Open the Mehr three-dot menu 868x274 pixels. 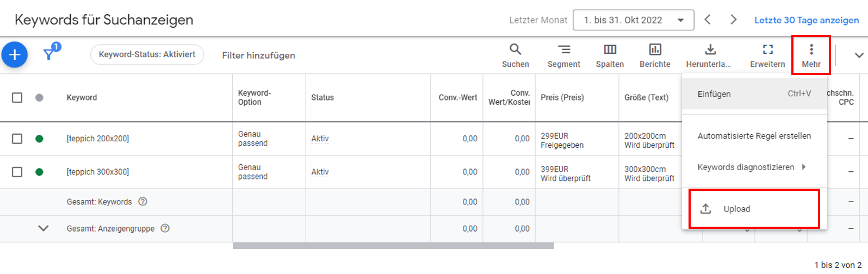811,50
